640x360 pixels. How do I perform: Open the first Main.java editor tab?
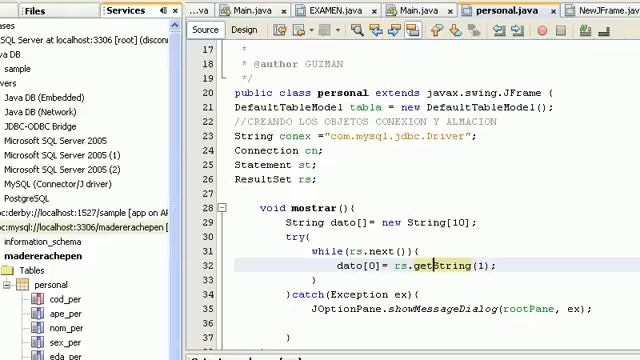pyautogui.click(x=252, y=11)
